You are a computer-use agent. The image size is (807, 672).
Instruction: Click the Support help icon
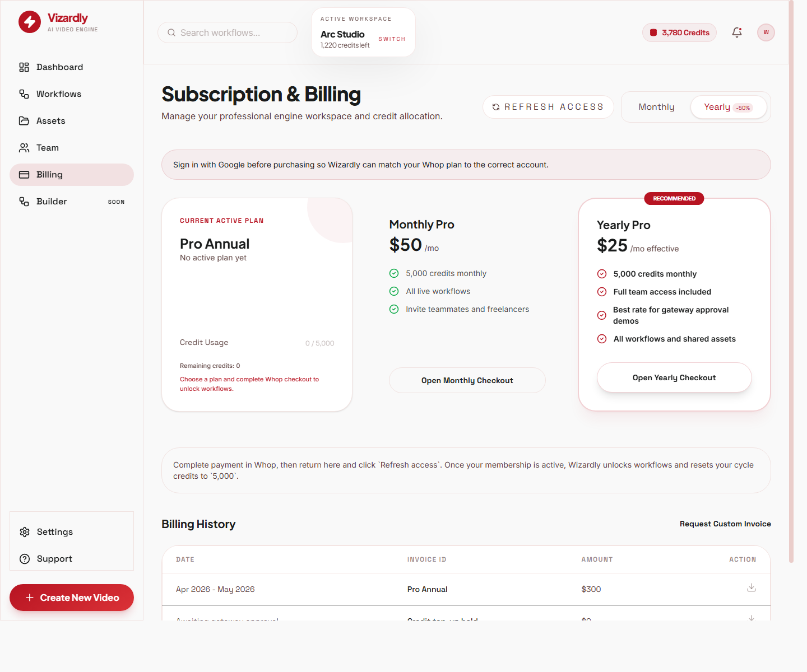(x=25, y=559)
